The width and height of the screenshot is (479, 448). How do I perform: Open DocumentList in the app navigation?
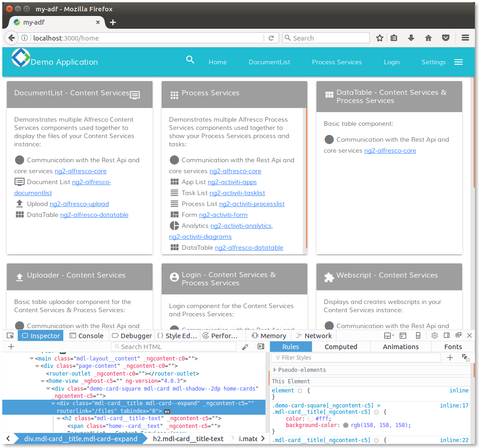(x=269, y=62)
